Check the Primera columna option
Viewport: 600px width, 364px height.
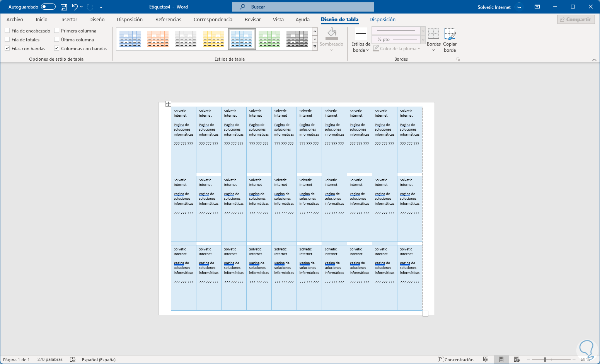57,31
